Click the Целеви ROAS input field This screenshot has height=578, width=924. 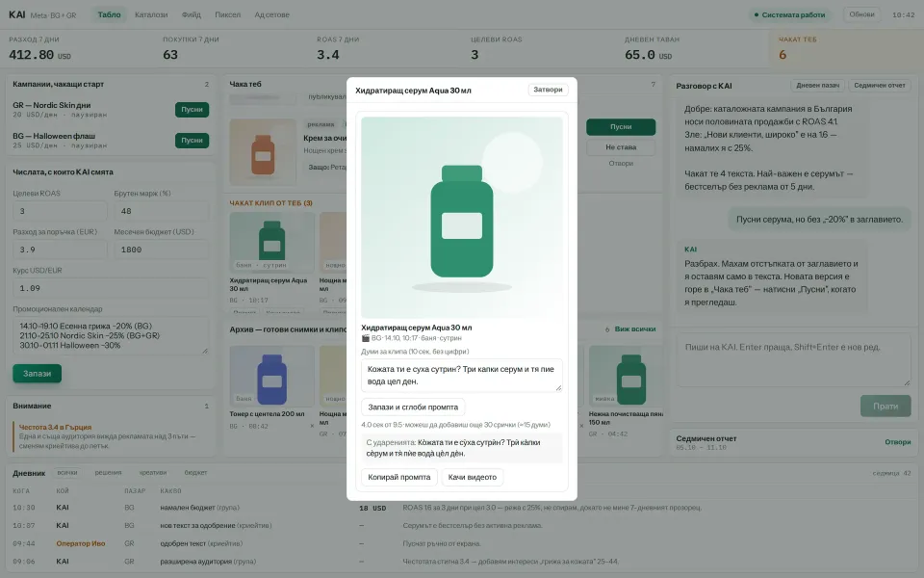[x=60, y=211]
